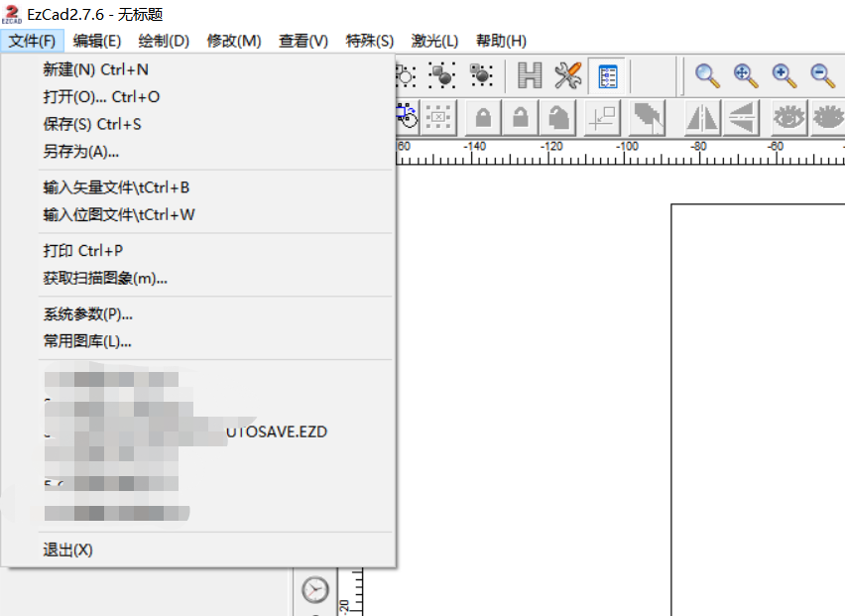Choose 打开(O)... from the file menu
845x616 pixels.
pyautogui.click(x=198, y=97)
